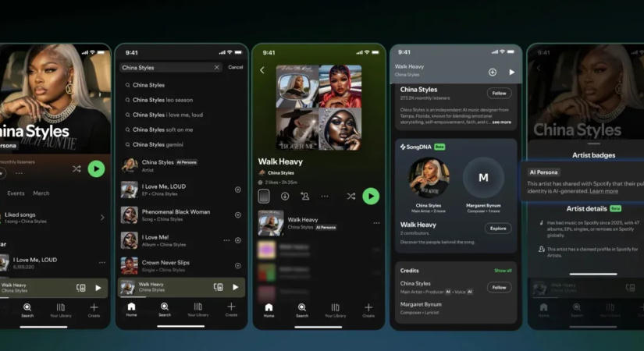This screenshot has width=644, height=351.
Task: Click the China Styles search field
Action: (x=171, y=67)
